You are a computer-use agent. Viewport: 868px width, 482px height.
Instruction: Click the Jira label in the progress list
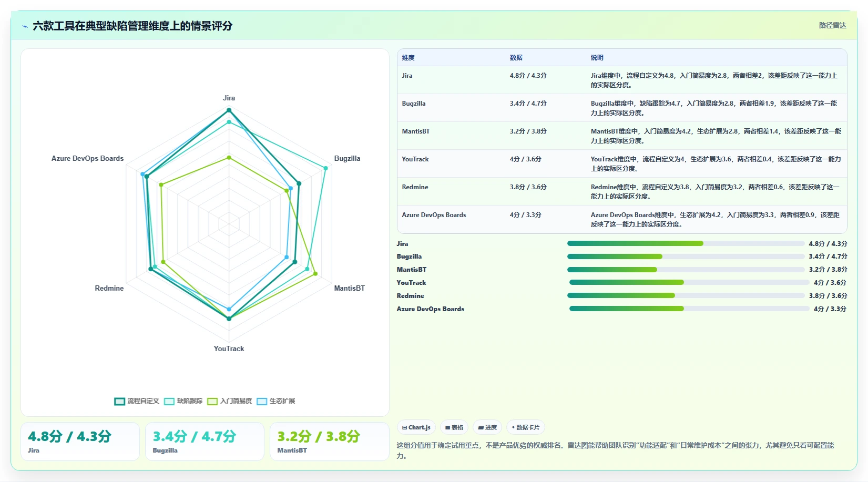pyautogui.click(x=402, y=244)
